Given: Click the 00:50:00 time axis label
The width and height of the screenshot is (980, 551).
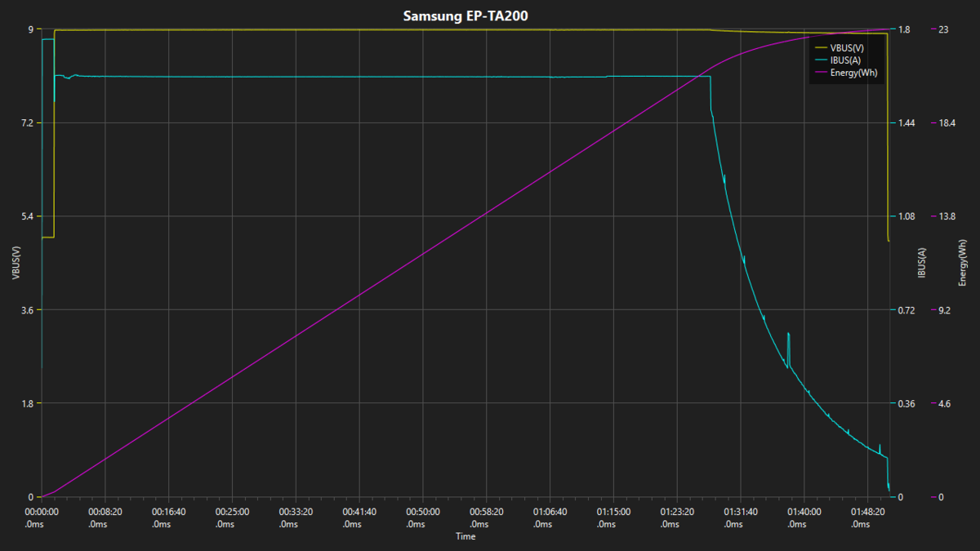Looking at the screenshot, I should point(423,518).
